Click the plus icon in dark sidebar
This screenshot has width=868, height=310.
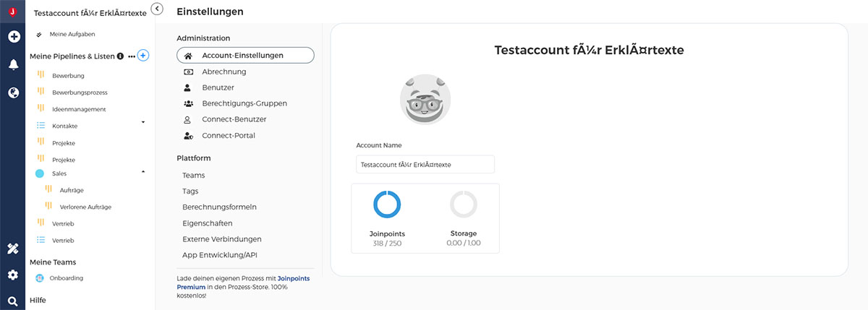click(x=13, y=36)
